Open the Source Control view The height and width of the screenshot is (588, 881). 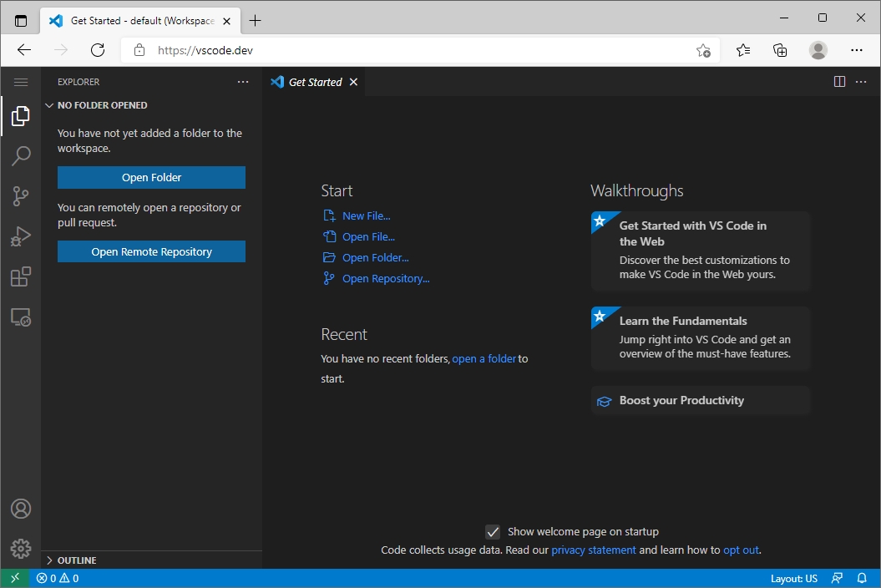21,196
